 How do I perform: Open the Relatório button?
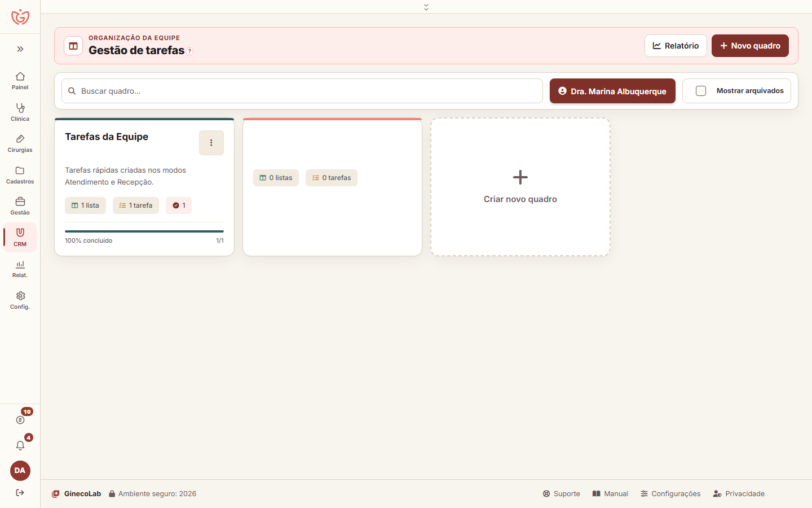(x=676, y=46)
